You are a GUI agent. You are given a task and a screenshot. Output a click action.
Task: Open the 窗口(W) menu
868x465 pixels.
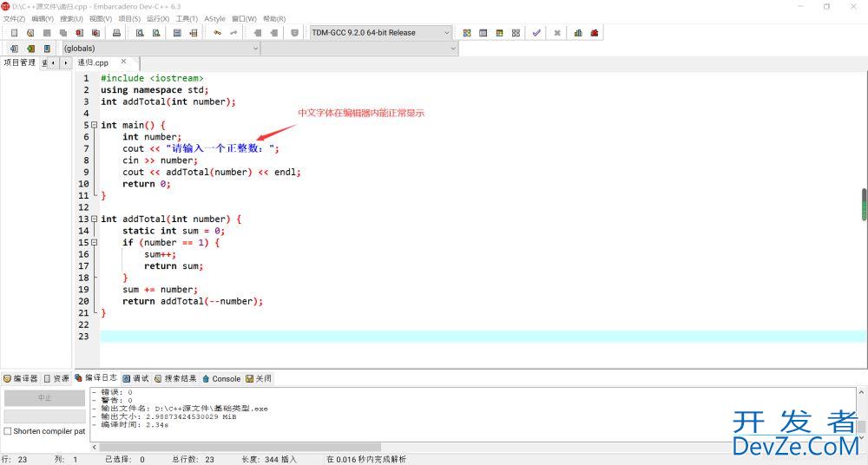tap(244, 19)
